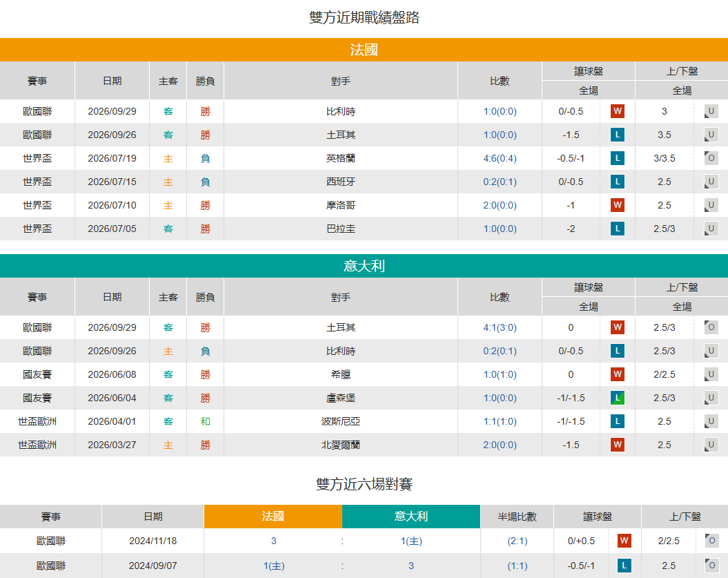This screenshot has width=728, height=578.
Task: Open France's 0:2(0:1) score link against 西班牙
Action: (x=500, y=182)
